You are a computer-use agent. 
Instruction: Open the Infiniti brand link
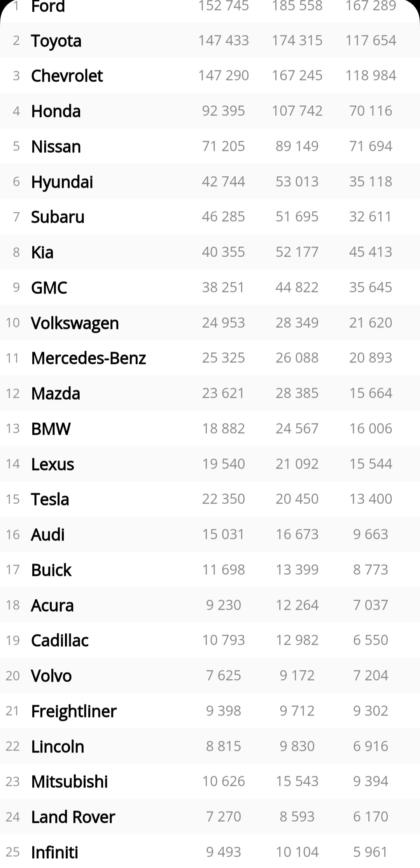(55, 852)
